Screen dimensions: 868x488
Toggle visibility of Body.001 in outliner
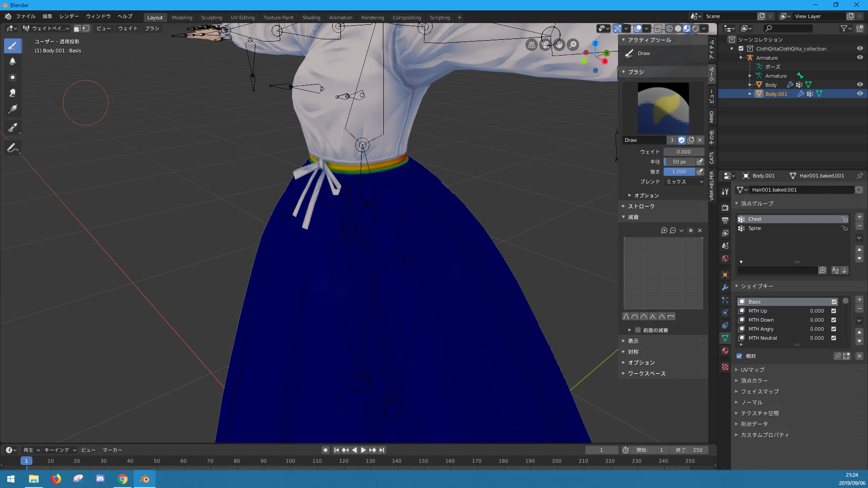(x=860, y=94)
